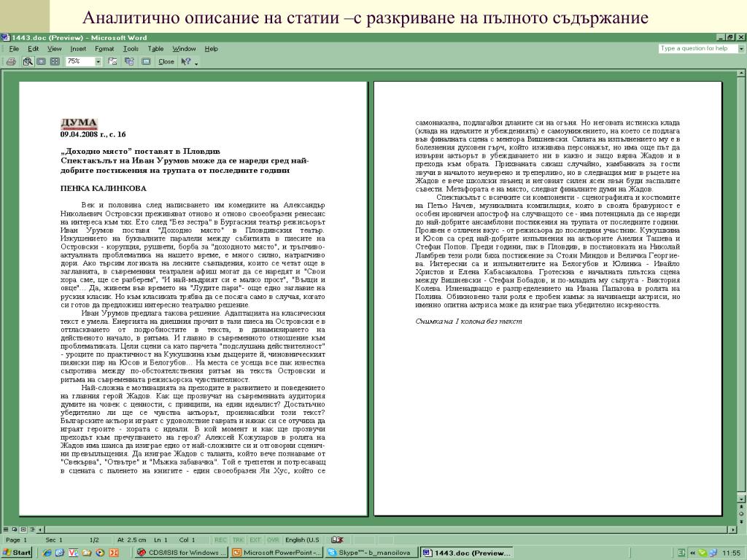
Task: Print the document from the preview toolbar
Action: click(12, 61)
